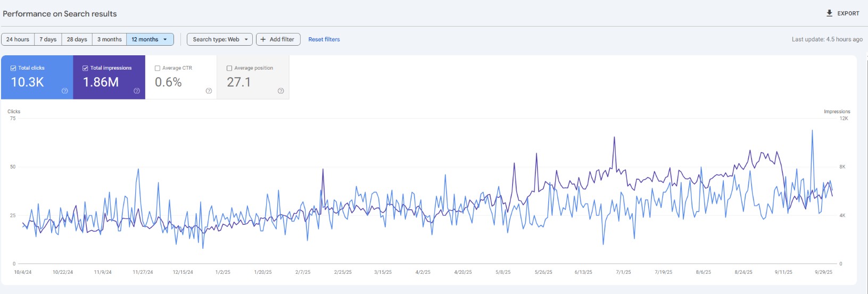Open help icon on Average position card

pos(281,91)
